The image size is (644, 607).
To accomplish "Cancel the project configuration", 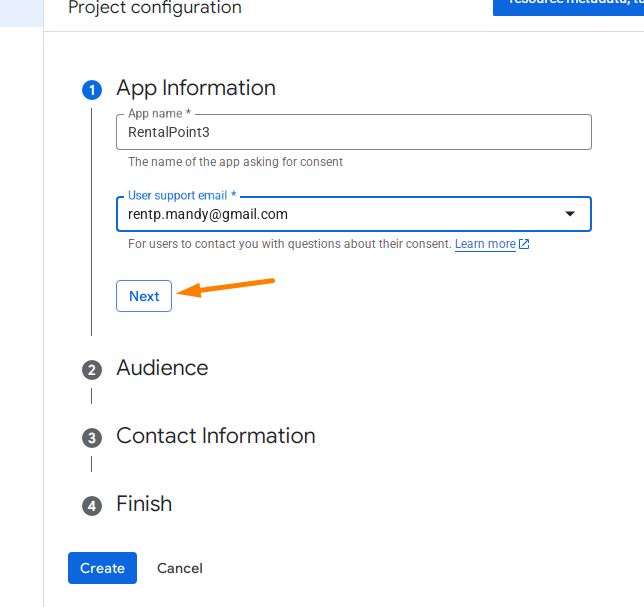I will coord(180,568).
